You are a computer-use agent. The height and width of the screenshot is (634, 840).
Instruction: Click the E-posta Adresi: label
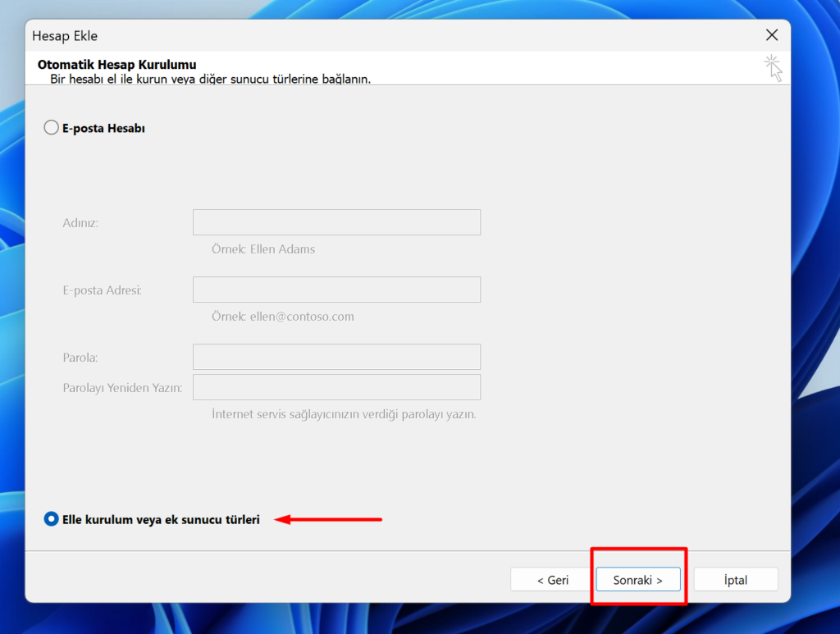click(102, 290)
